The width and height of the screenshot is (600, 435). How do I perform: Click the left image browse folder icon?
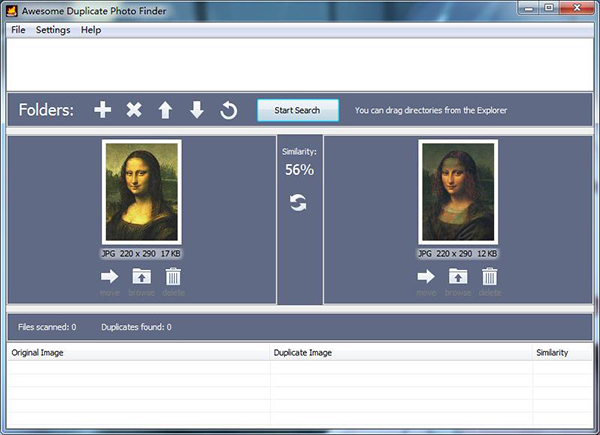142,276
